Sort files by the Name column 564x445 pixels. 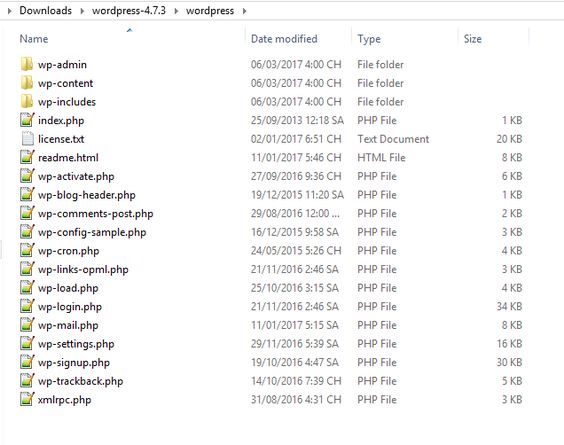click(x=34, y=39)
